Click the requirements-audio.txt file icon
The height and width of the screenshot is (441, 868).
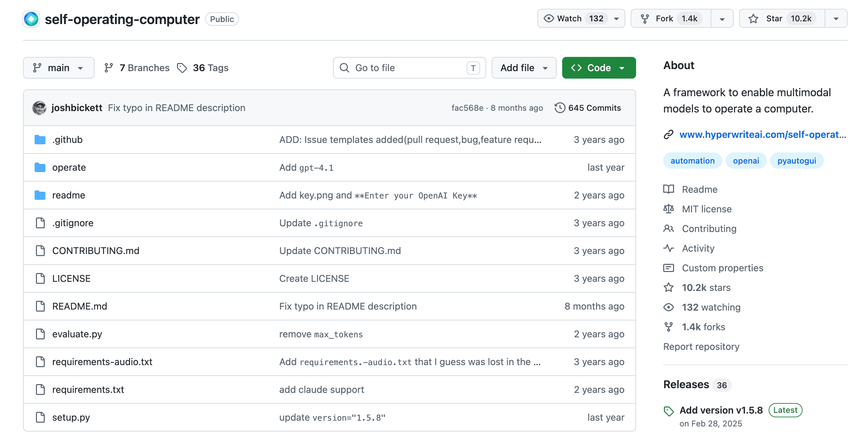(40, 362)
